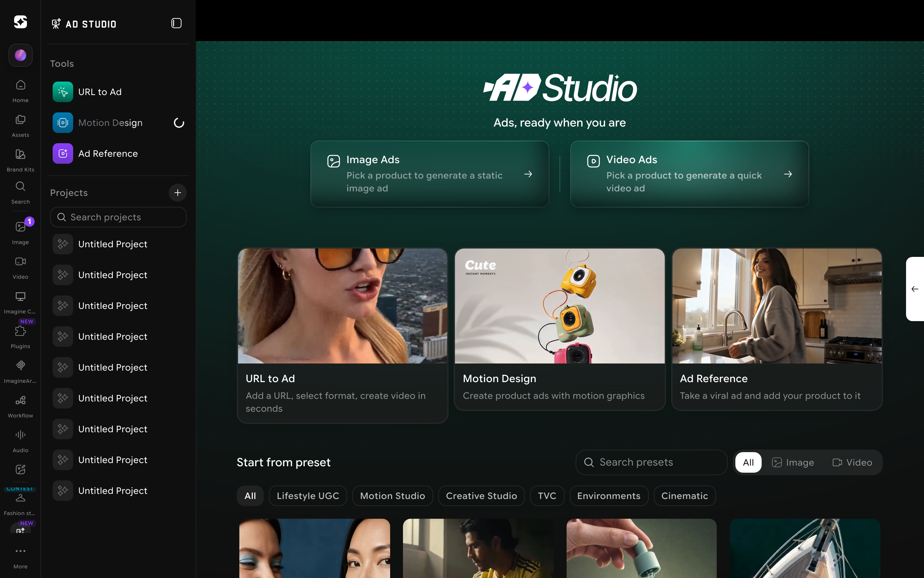The width and height of the screenshot is (924, 578).
Task: Open Video in the left rail
Action: pos(20,267)
